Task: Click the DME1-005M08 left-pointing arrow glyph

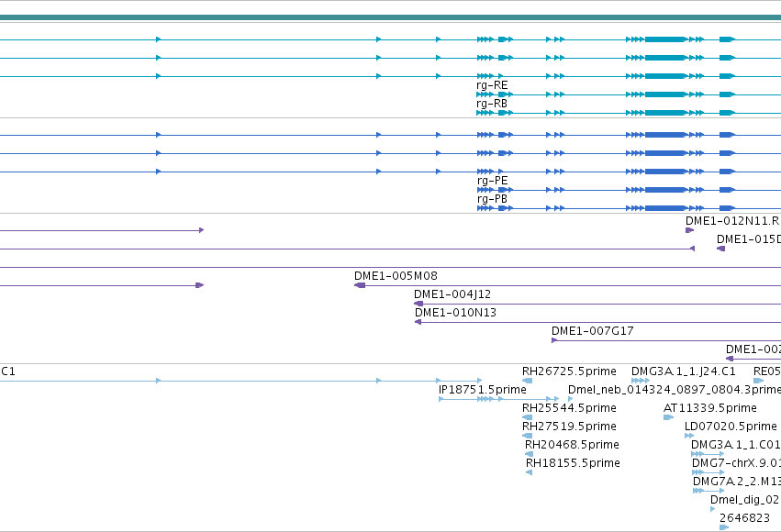Action: tap(360, 285)
